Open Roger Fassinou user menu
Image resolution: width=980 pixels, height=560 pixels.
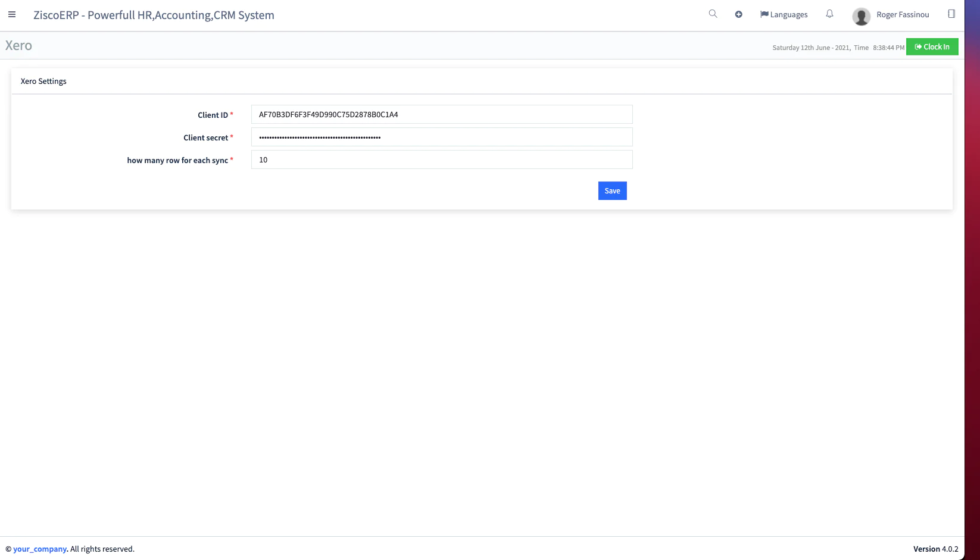pyautogui.click(x=903, y=15)
